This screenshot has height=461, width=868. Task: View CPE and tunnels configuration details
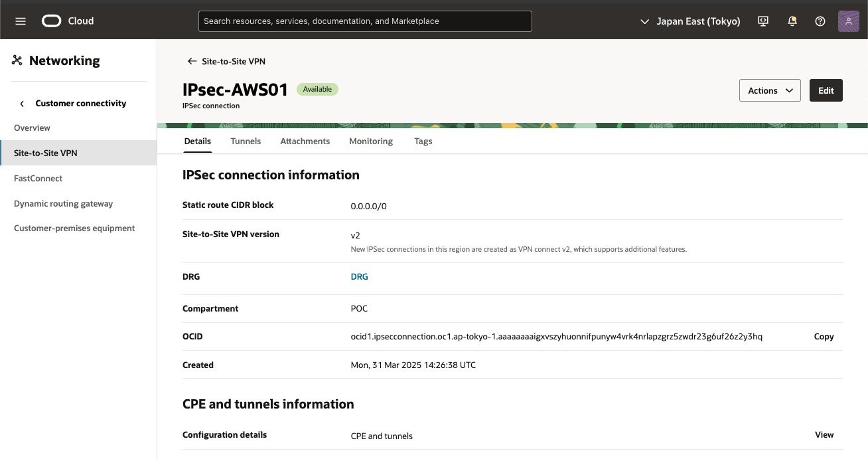click(x=824, y=435)
